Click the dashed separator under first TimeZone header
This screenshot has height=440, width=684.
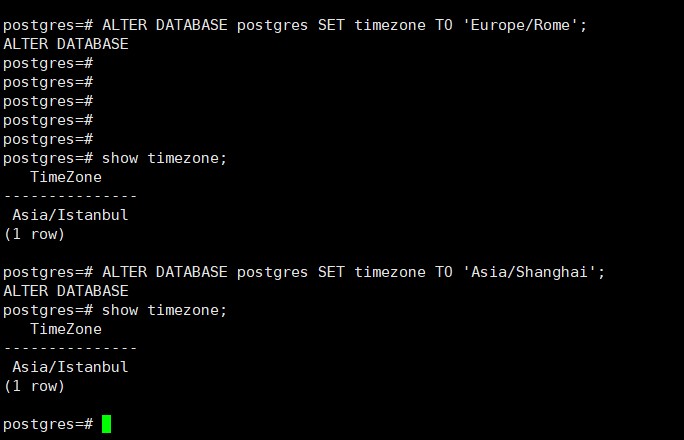pyautogui.click(x=70, y=196)
